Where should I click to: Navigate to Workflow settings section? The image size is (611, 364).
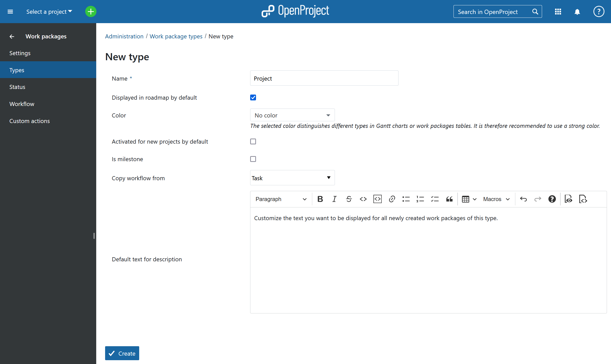coord(22,103)
